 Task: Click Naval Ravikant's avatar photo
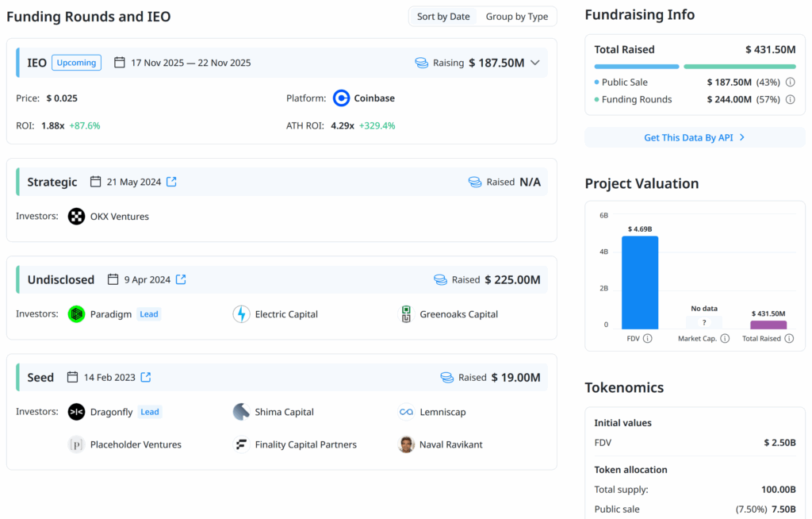click(406, 444)
